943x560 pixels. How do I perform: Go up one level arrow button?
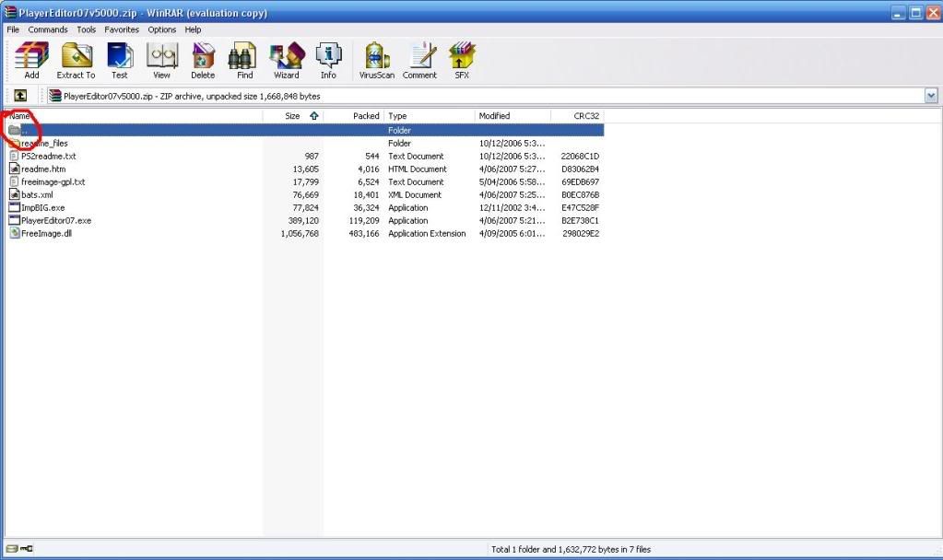[x=20, y=96]
